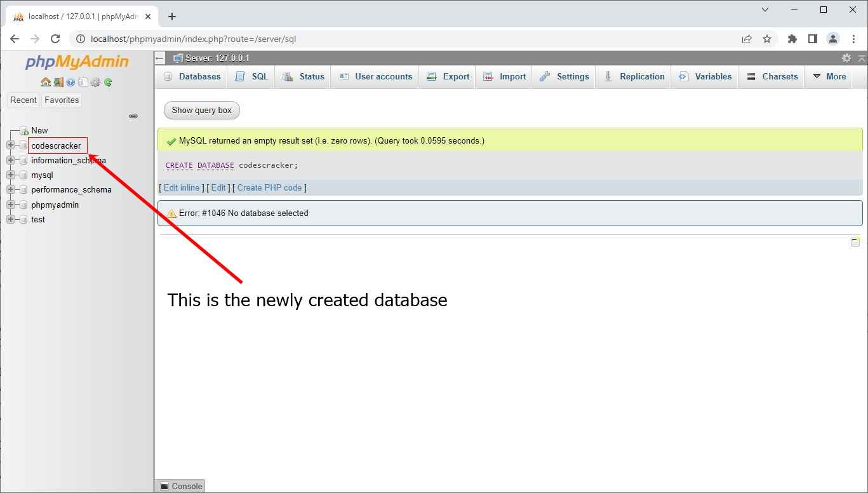Expand the codescracker database tree node
This screenshot has width=868, height=493.
pyautogui.click(x=9, y=145)
